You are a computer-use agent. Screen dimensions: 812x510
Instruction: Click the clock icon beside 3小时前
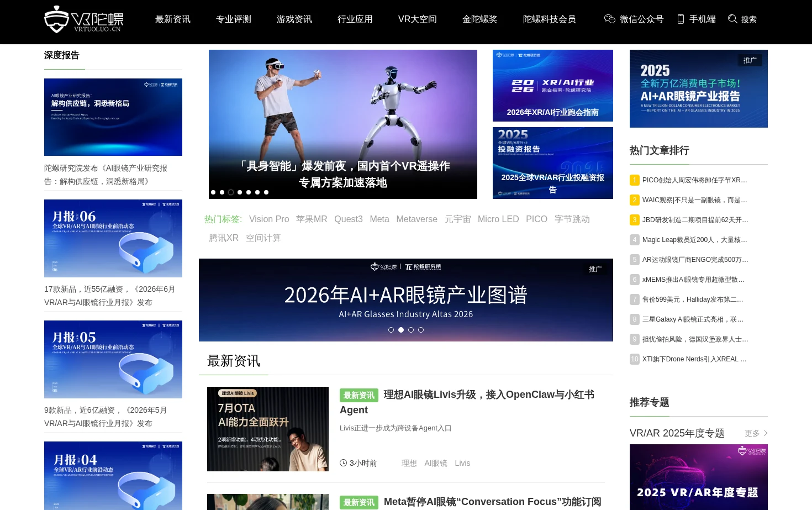tap(343, 463)
